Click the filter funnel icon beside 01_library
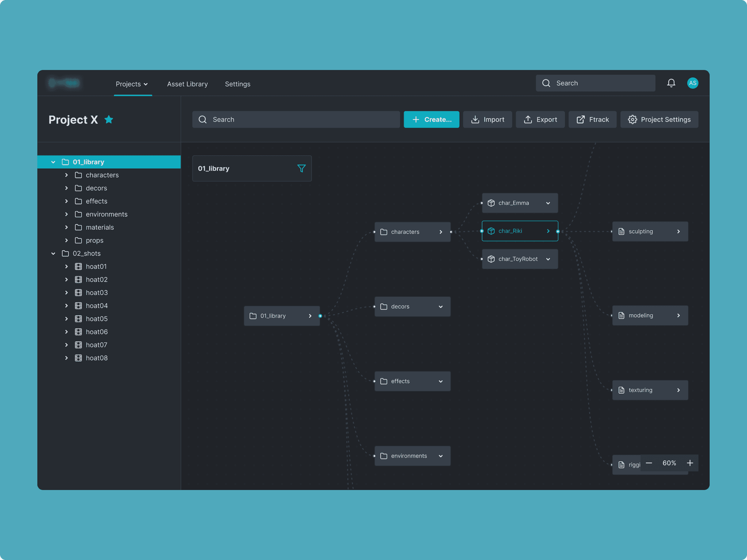Viewport: 747px width, 560px height. (301, 168)
